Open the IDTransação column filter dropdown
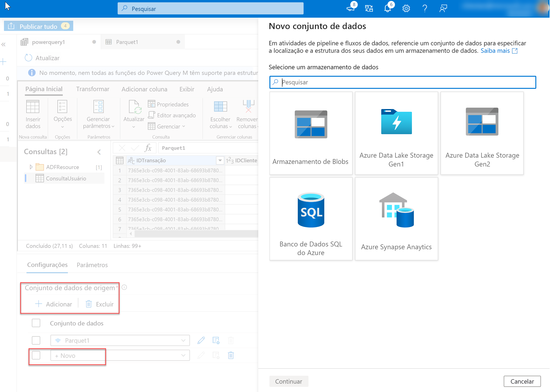Screen dimensions: 550x392 point(220,160)
